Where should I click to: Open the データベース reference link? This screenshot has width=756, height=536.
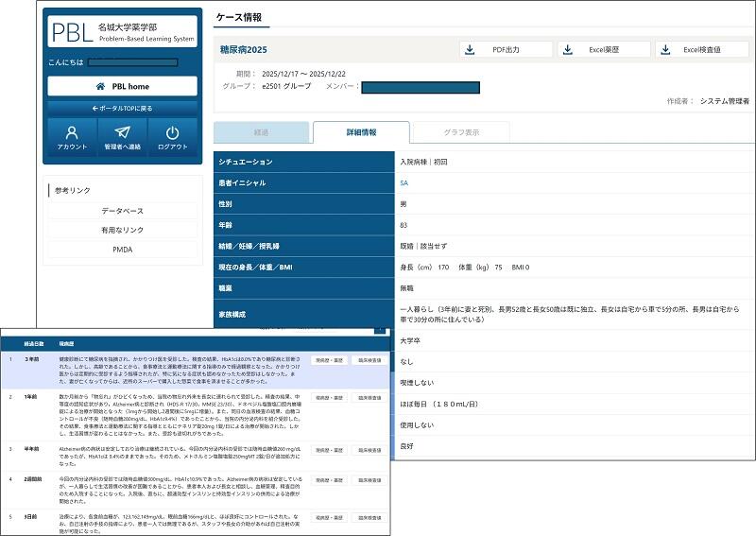(x=123, y=211)
